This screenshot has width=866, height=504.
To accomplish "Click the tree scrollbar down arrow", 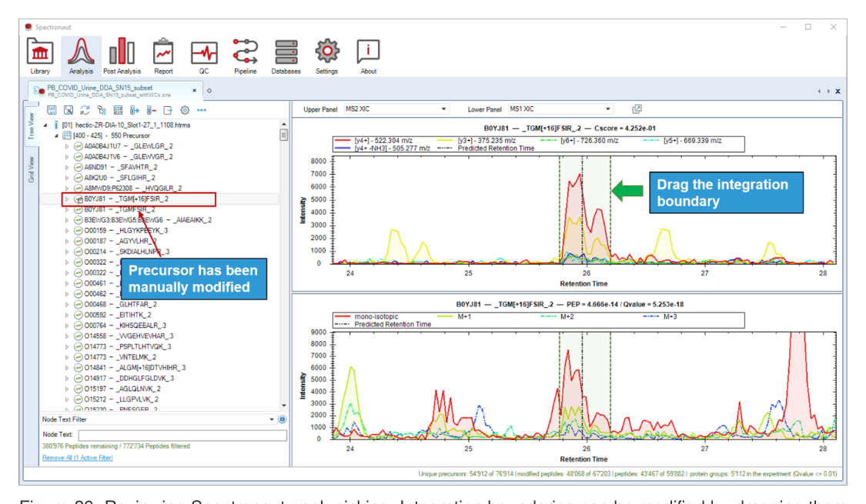I will tap(284, 406).
